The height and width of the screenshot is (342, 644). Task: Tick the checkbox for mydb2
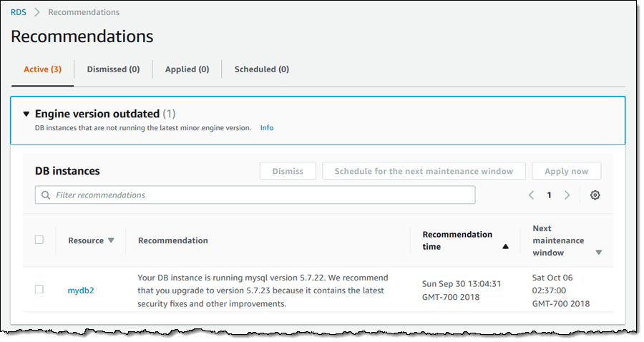(x=39, y=290)
